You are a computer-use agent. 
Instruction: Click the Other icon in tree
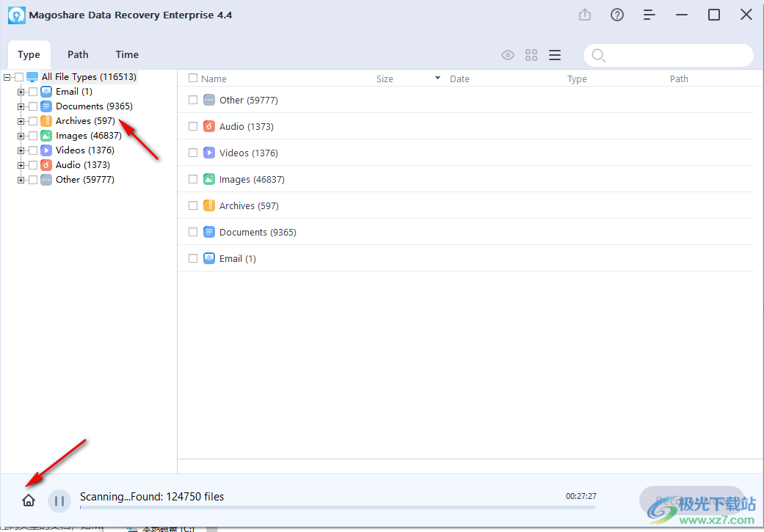[46, 180]
